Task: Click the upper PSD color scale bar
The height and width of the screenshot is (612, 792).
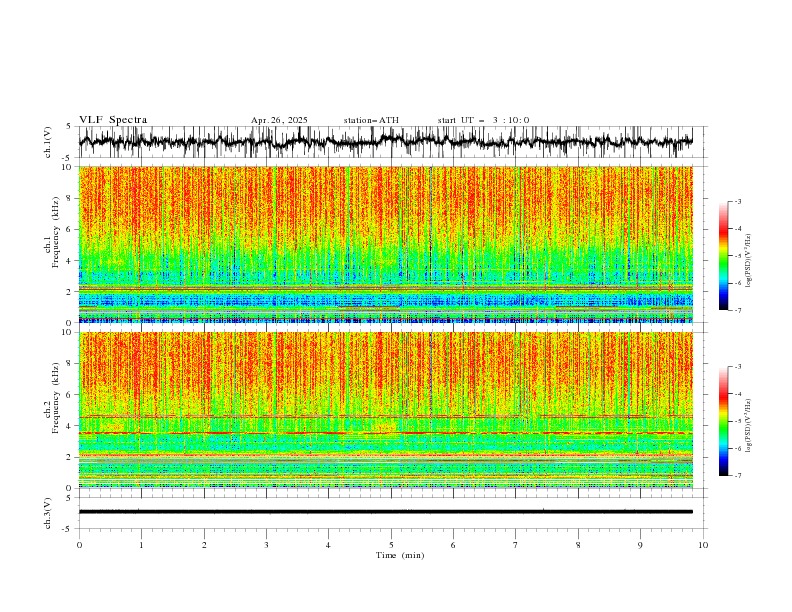Action: 723,256
